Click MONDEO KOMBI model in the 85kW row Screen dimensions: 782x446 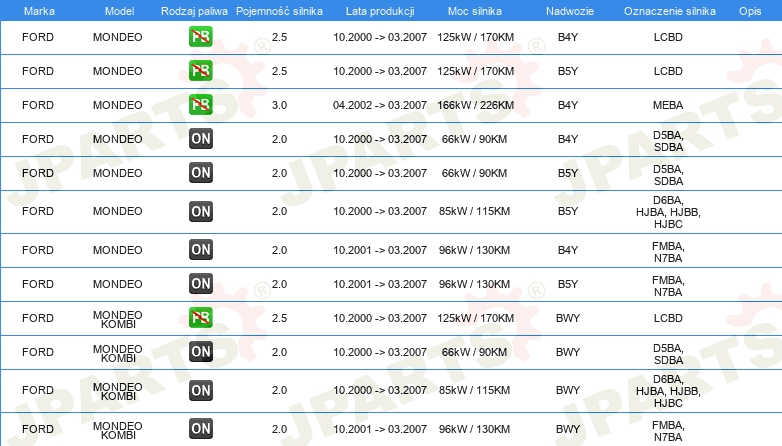point(118,392)
